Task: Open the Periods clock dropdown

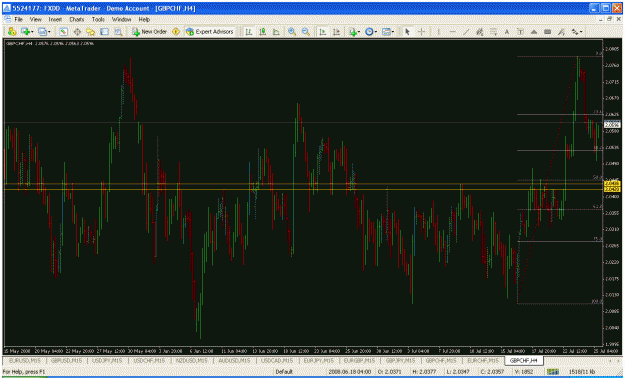Action: [x=370, y=32]
